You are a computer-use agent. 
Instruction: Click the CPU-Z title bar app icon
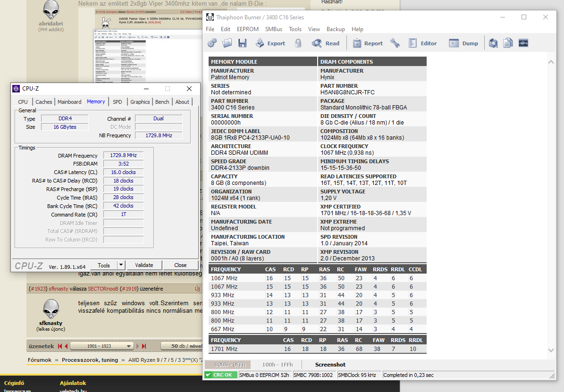click(x=16, y=89)
